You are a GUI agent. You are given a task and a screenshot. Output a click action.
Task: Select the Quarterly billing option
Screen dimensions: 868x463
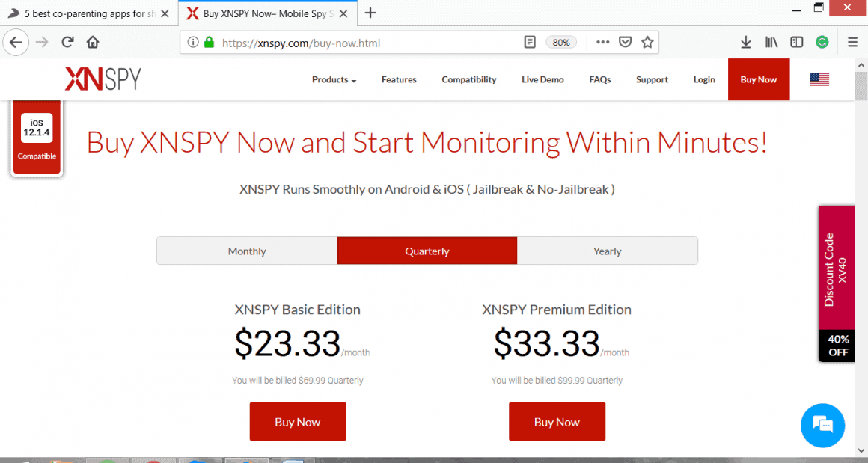pyautogui.click(x=427, y=251)
